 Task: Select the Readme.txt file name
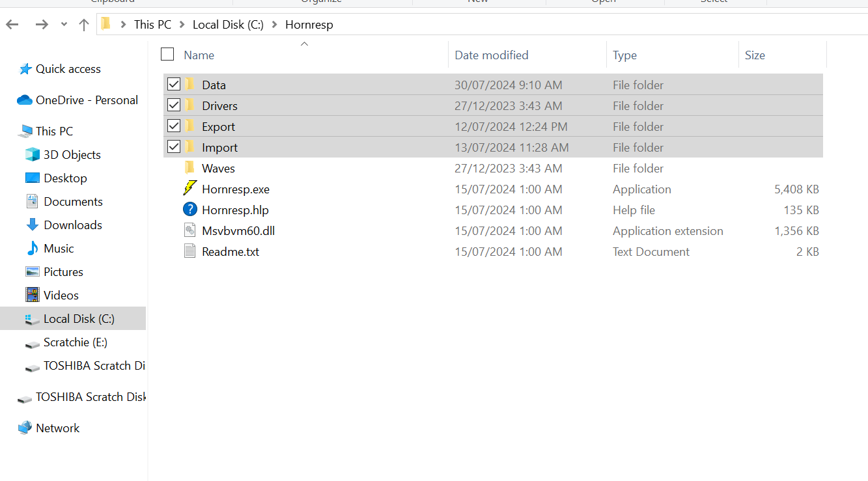coord(231,252)
